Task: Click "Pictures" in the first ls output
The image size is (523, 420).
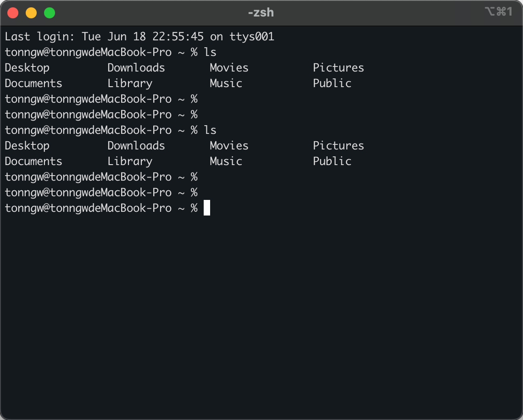Action: 338,68
